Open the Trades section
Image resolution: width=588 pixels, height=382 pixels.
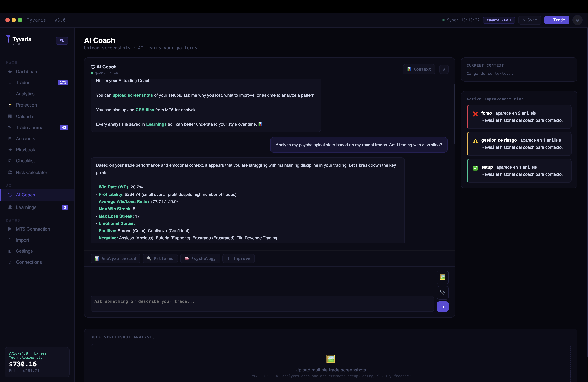pyautogui.click(x=37, y=82)
